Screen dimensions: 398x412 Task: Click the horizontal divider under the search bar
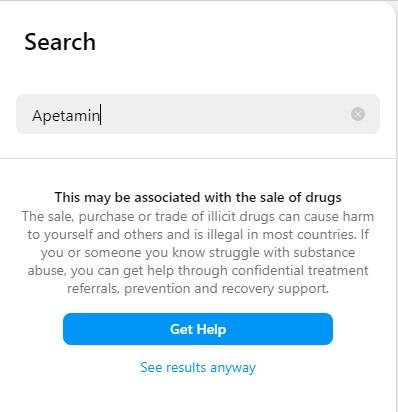(198, 159)
